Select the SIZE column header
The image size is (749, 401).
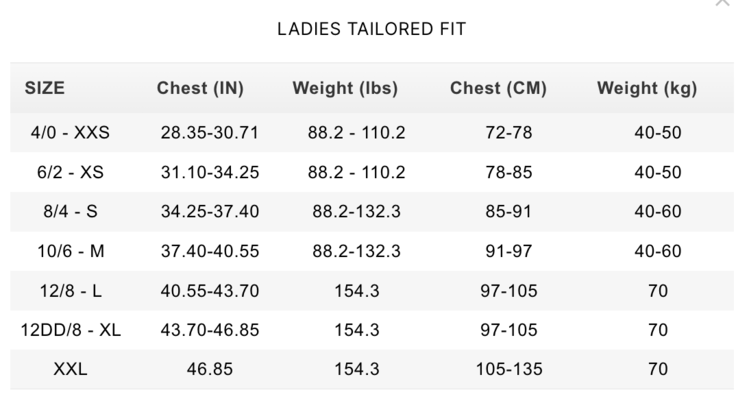45,88
